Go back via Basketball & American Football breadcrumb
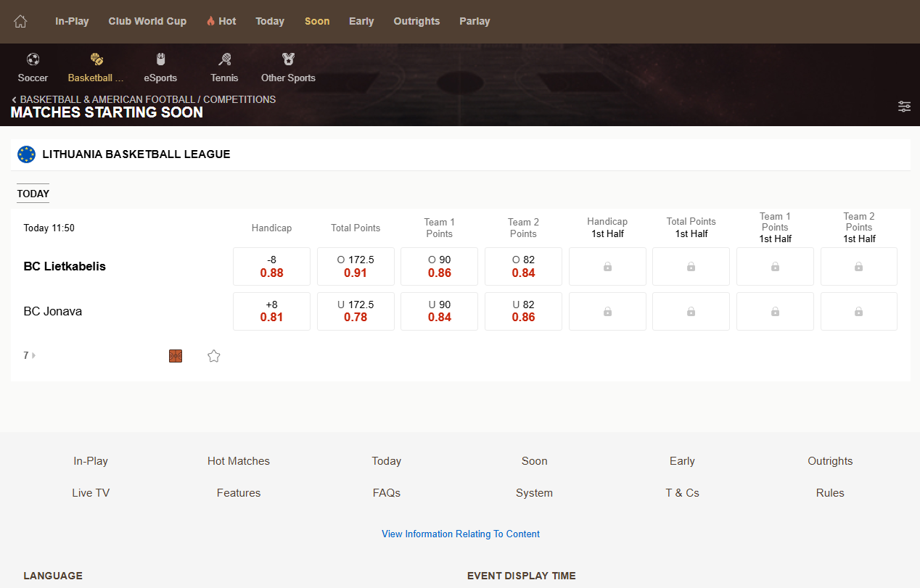The width and height of the screenshot is (920, 588). (144, 99)
